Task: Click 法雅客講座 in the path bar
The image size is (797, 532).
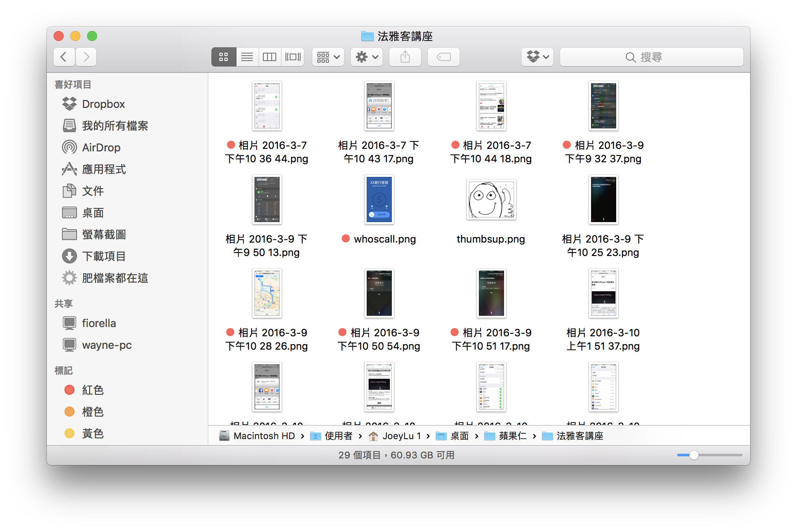Action: pos(573,436)
